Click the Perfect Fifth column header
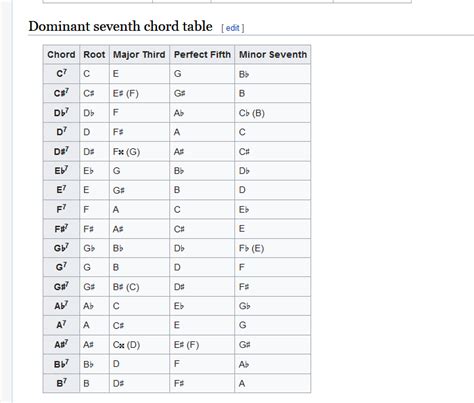The width and height of the screenshot is (474, 403). click(202, 54)
